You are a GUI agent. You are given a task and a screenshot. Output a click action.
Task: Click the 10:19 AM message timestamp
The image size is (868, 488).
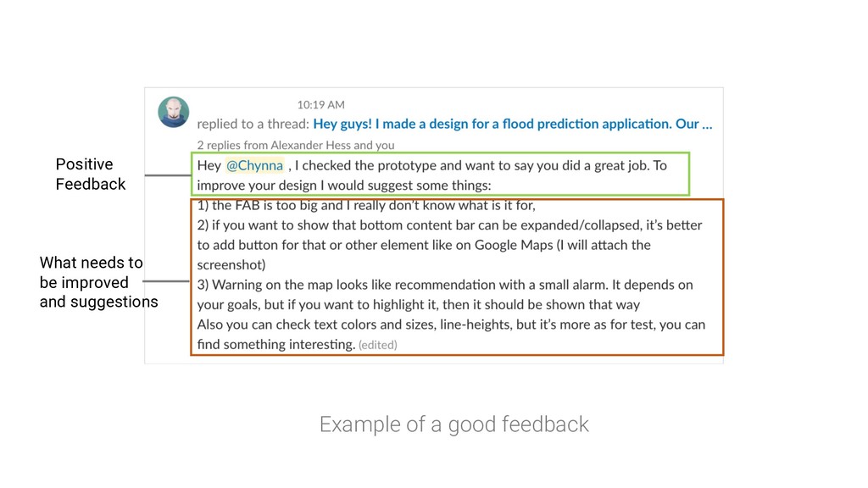point(320,105)
